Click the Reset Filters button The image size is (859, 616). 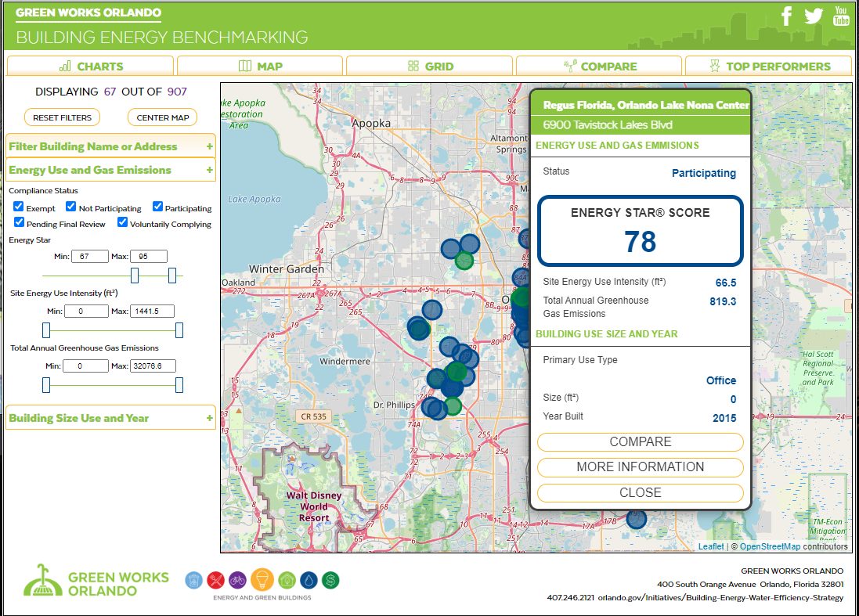(x=62, y=117)
